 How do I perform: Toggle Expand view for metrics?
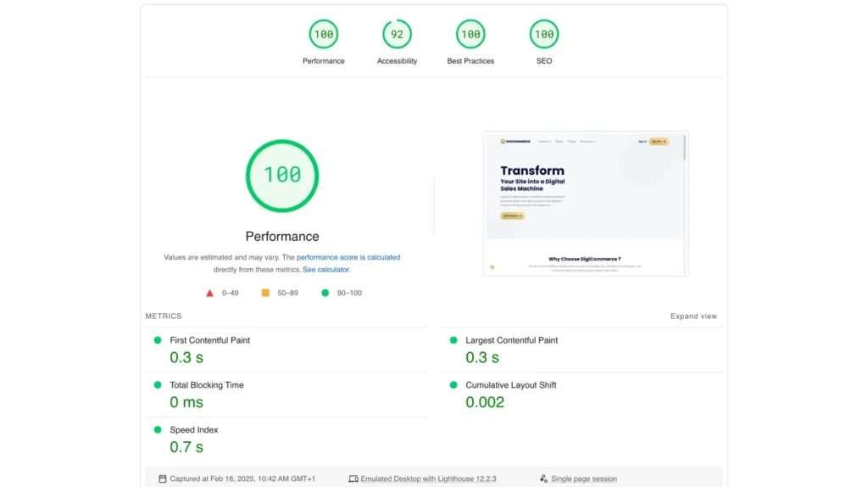tap(693, 316)
